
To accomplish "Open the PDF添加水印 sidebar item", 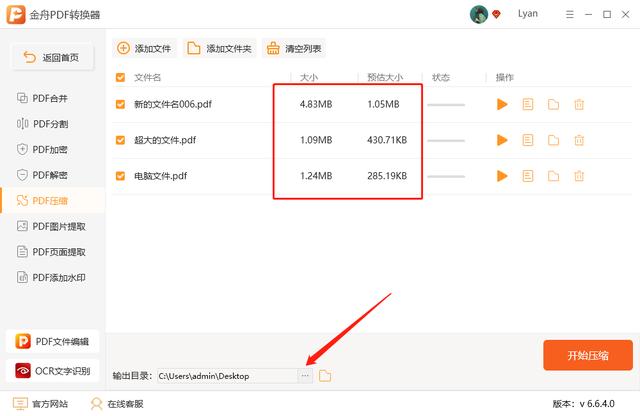I will coord(51,278).
